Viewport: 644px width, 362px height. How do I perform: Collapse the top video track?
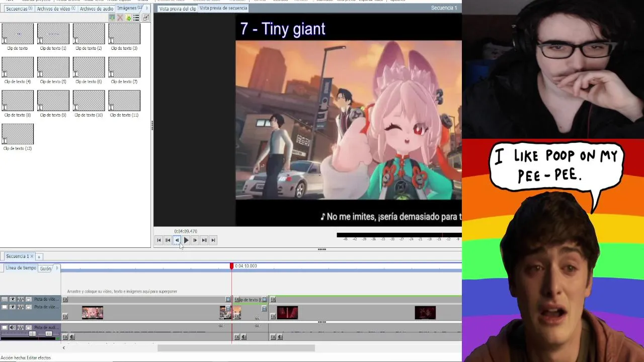point(5,299)
